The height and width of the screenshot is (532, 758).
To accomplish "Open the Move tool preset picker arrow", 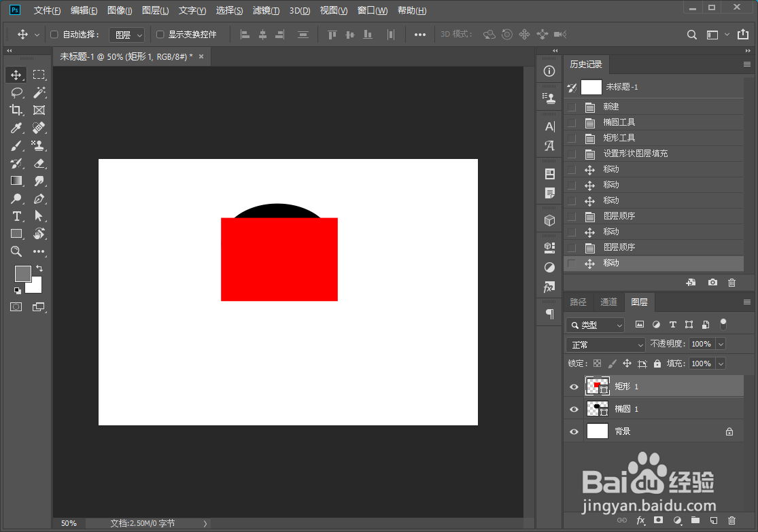I will coord(37,35).
